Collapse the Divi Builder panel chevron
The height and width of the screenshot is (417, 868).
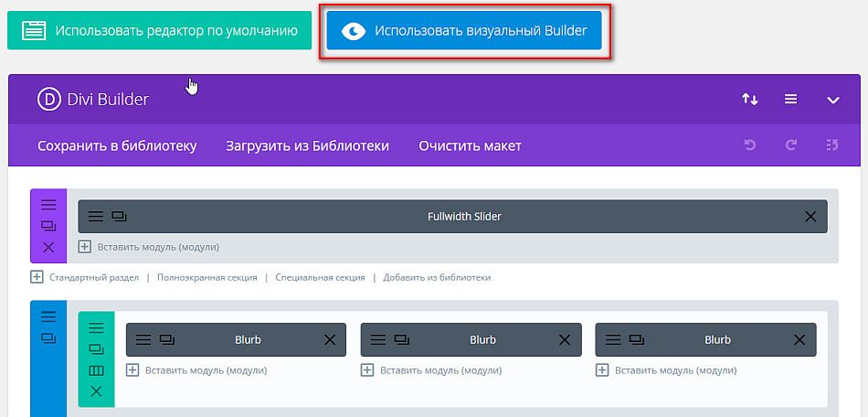click(833, 101)
